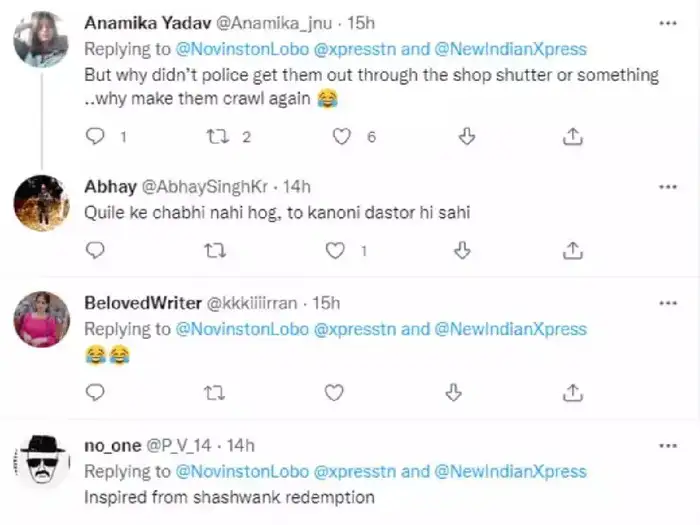Open BelovedWriter's profile name
Viewport: 700px width, 525px height.
click(x=143, y=302)
